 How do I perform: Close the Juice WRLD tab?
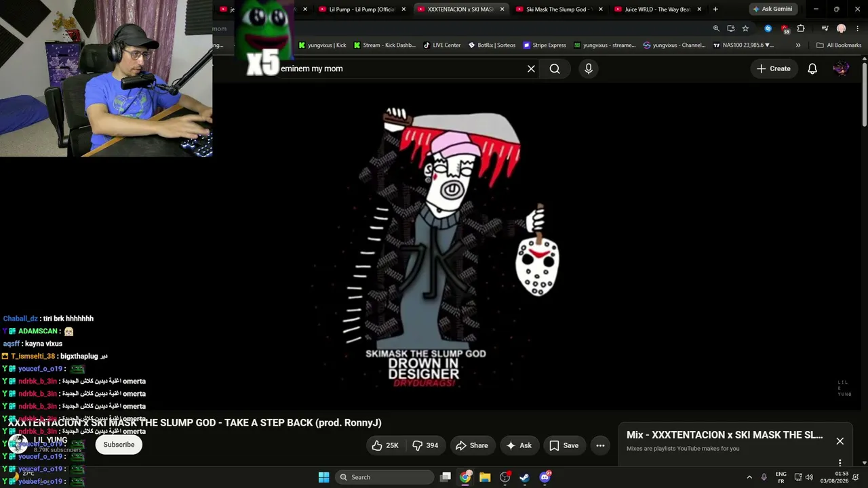(x=699, y=9)
